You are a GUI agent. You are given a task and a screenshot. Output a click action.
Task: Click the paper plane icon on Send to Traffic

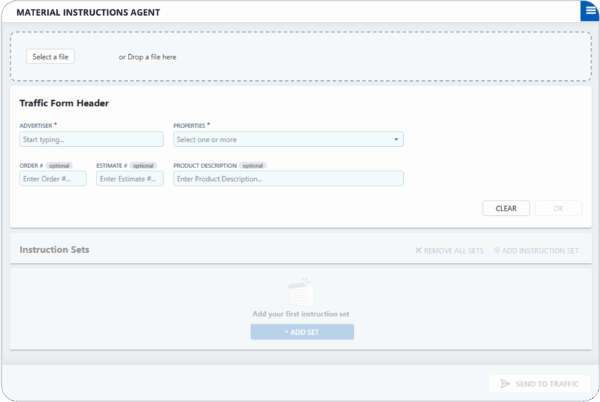click(505, 384)
